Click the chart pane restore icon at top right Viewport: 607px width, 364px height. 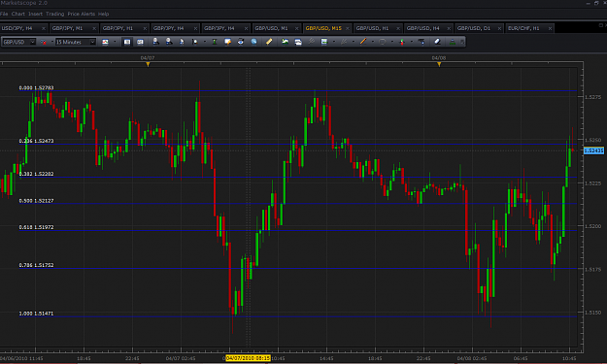(x=601, y=25)
